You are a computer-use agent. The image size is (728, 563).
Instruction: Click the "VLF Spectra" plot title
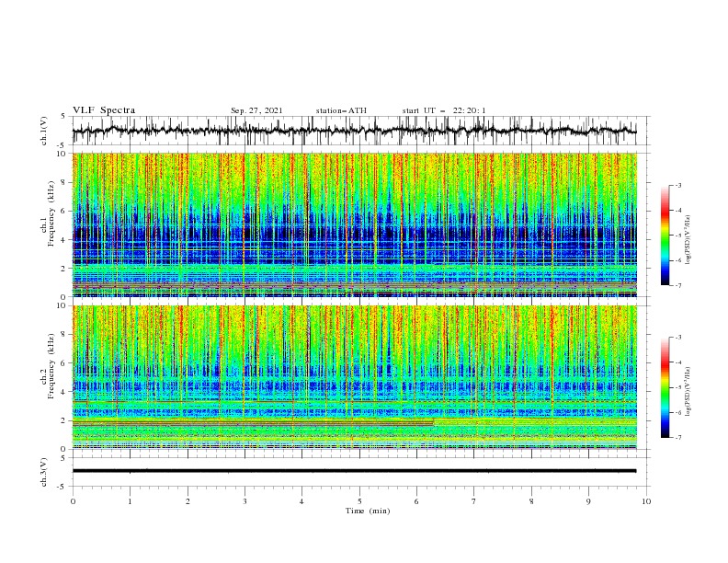pos(104,110)
